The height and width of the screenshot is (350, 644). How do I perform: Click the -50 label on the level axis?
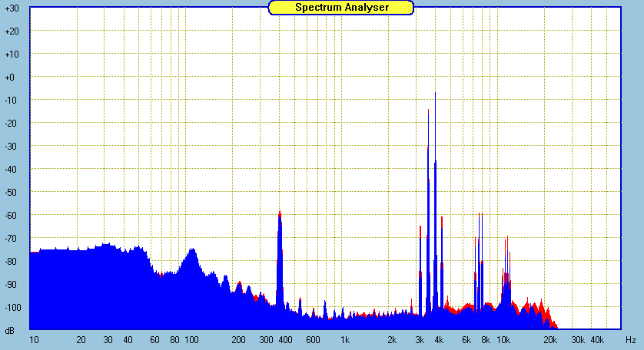[x=12, y=193]
